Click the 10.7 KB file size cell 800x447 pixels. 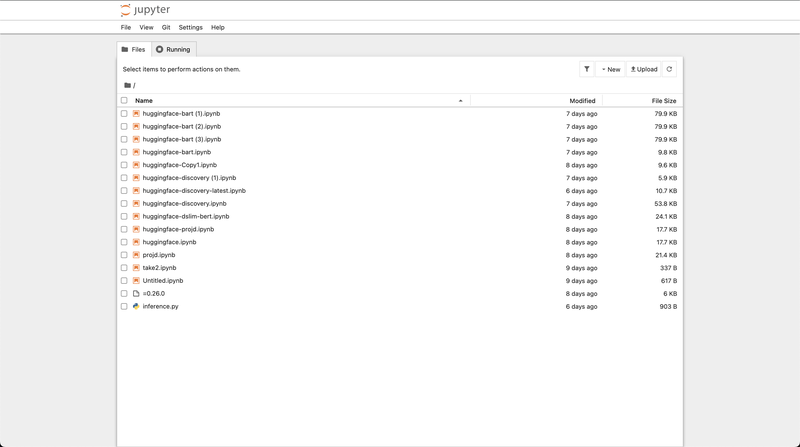666,191
